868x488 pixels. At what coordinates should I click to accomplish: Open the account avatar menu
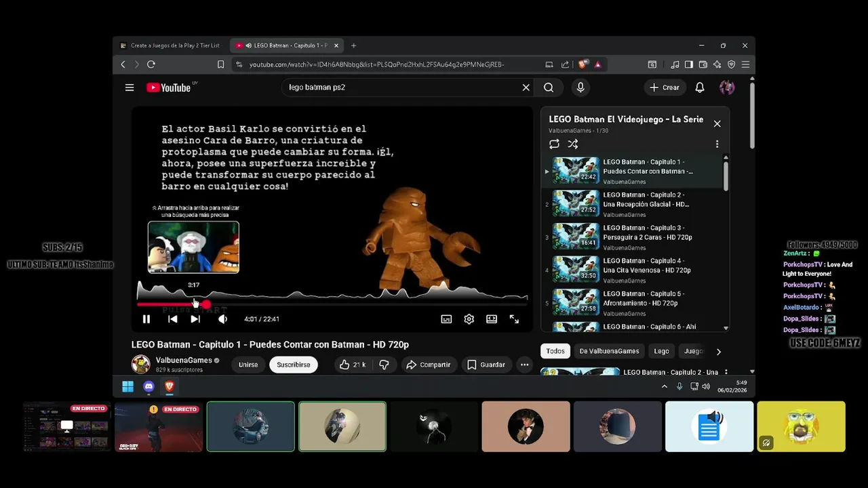(x=727, y=87)
